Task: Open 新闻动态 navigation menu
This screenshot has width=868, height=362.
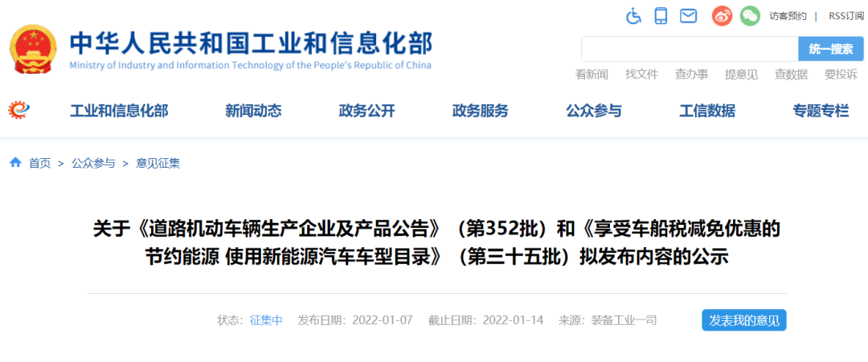Action: [253, 111]
